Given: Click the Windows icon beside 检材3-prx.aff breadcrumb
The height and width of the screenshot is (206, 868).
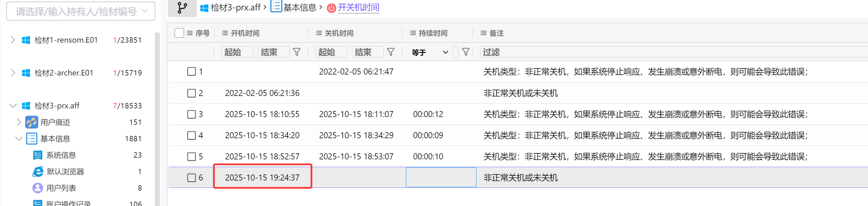Looking at the screenshot, I should coord(204,8).
